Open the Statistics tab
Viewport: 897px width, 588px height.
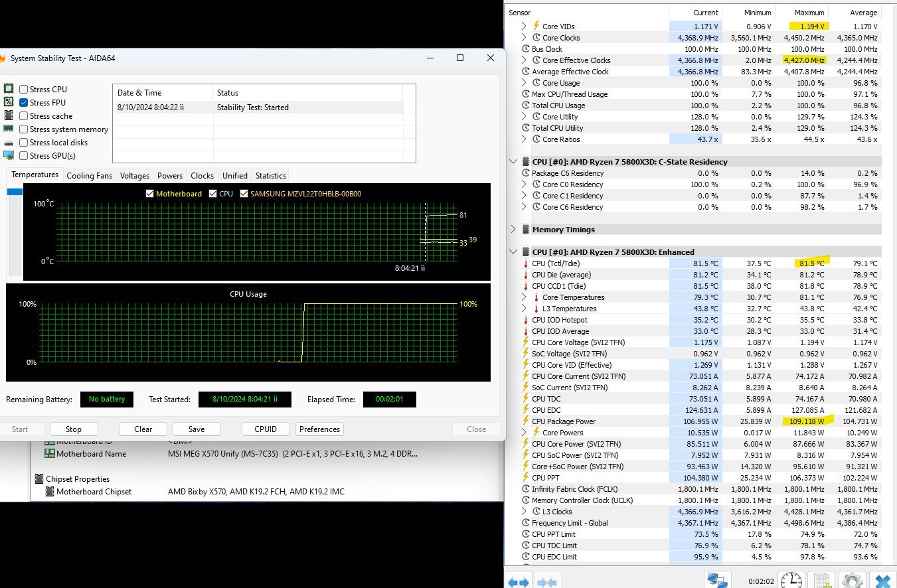(x=271, y=176)
